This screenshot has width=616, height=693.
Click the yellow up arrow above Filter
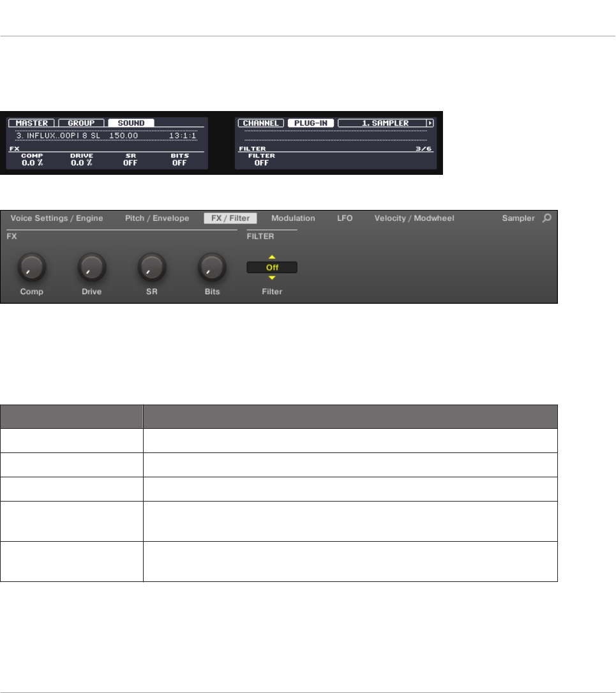point(272,257)
